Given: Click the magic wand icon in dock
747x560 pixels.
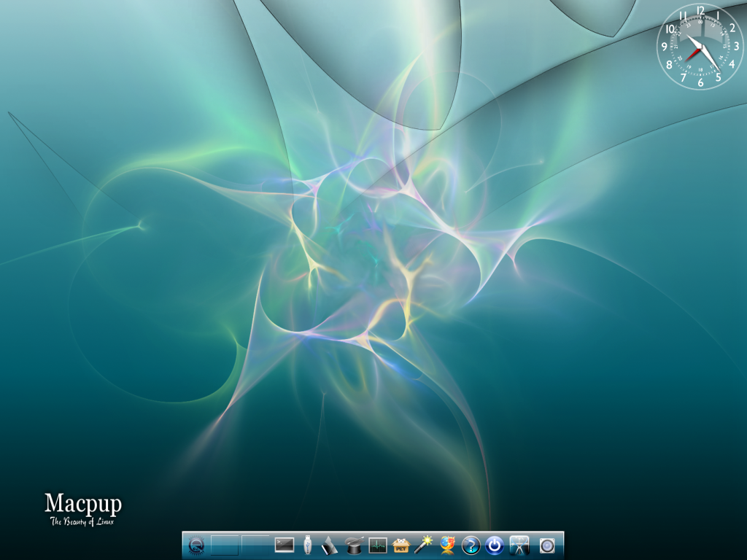Looking at the screenshot, I should pos(424,544).
